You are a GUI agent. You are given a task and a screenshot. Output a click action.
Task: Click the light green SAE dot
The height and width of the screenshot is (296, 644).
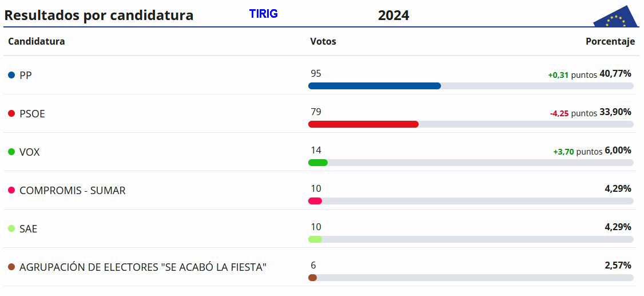point(11,229)
